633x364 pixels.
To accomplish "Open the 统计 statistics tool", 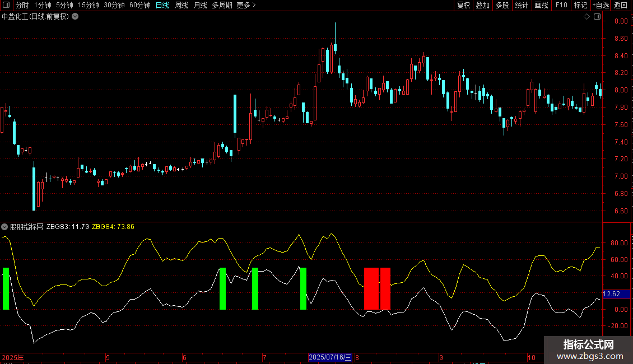I will pos(522,5).
